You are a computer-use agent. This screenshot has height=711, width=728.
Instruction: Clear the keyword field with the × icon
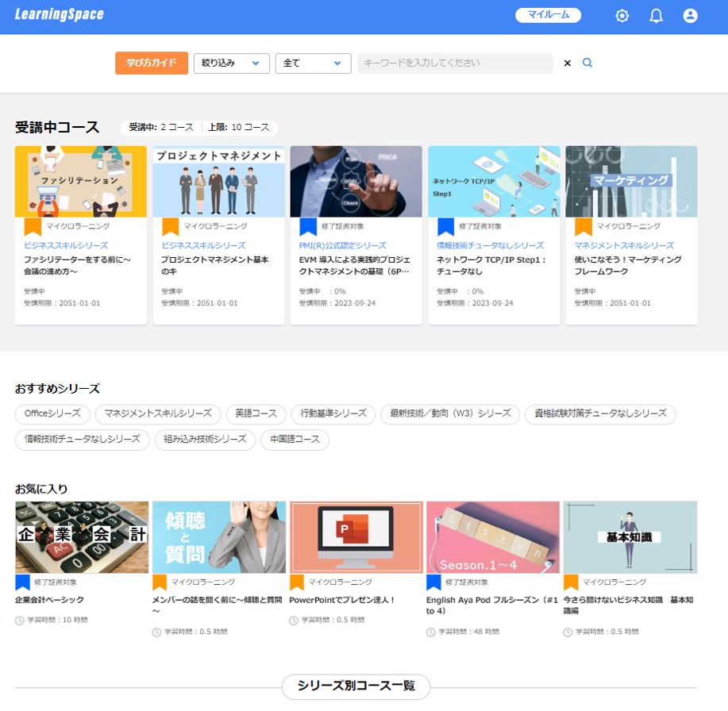click(x=567, y=63)
